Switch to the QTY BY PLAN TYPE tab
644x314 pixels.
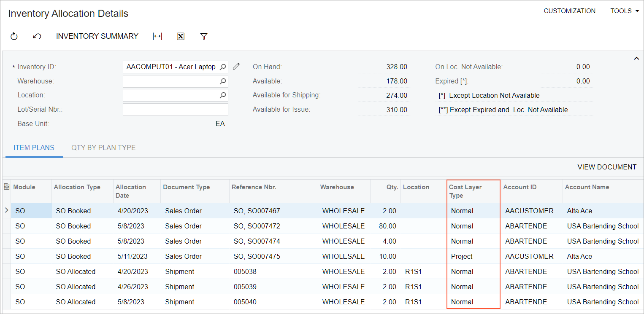click(103, 148)
